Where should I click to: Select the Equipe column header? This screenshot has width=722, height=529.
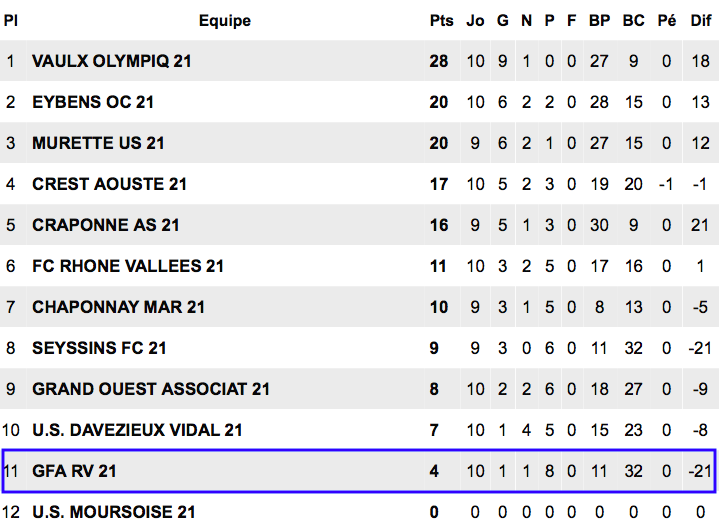click(225, 21)
